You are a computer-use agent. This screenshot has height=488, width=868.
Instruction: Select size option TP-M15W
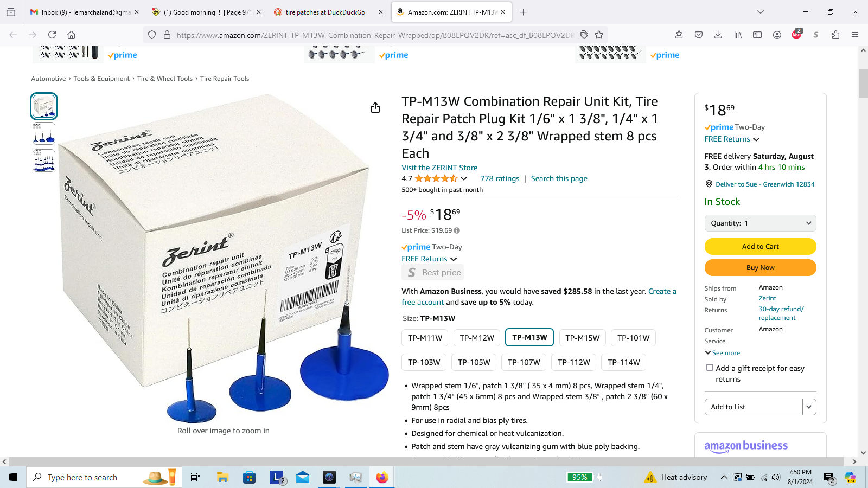coord(583,338)
